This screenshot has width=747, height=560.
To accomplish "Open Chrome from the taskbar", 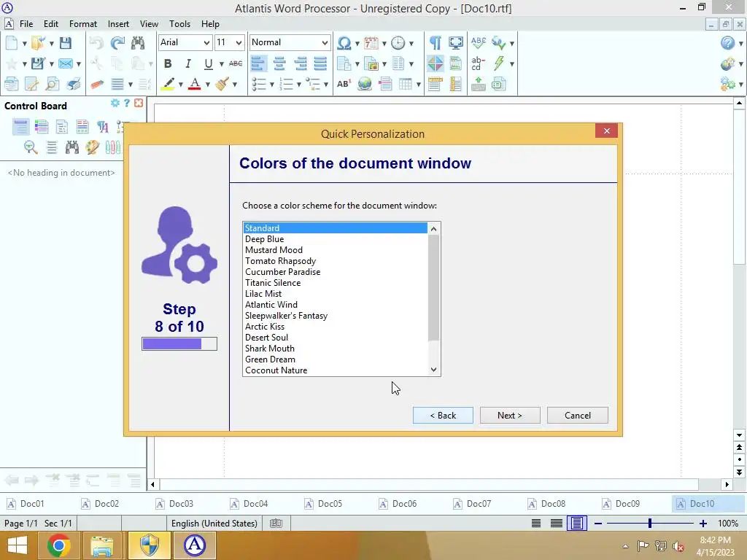I will click(58, 545).
